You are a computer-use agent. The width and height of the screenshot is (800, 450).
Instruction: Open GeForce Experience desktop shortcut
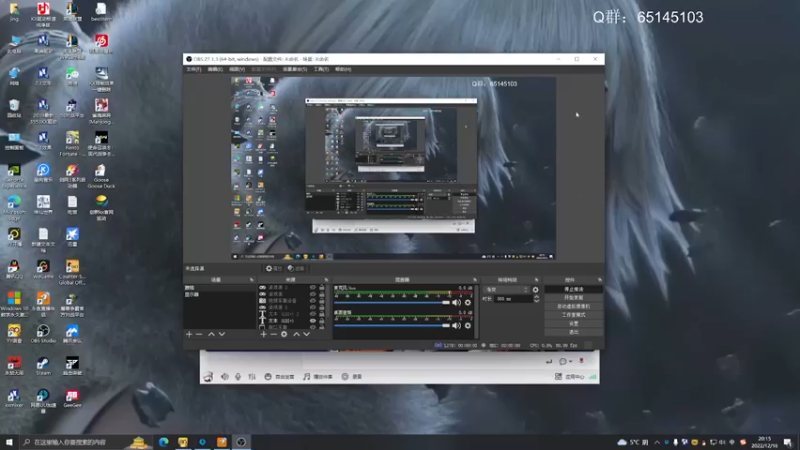point(14,176)
